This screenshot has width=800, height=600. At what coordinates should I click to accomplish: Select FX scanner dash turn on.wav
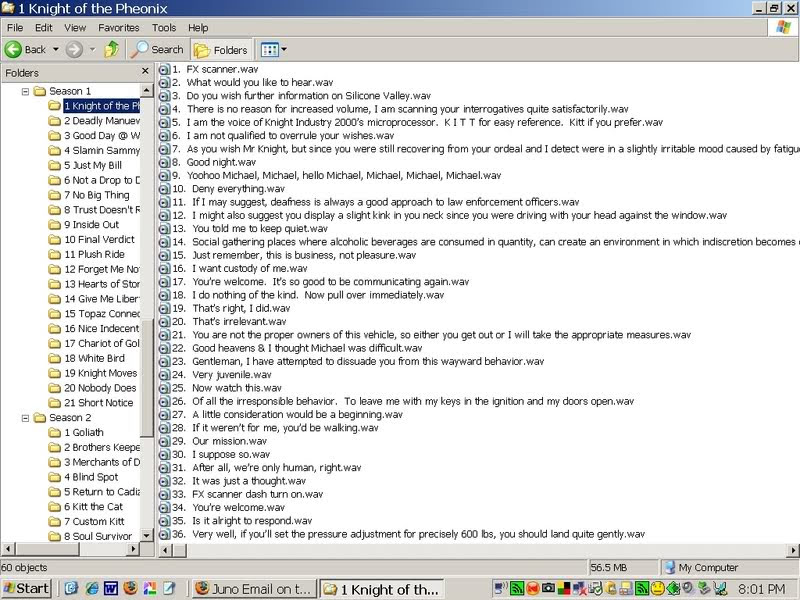click(x=247, y=494)
